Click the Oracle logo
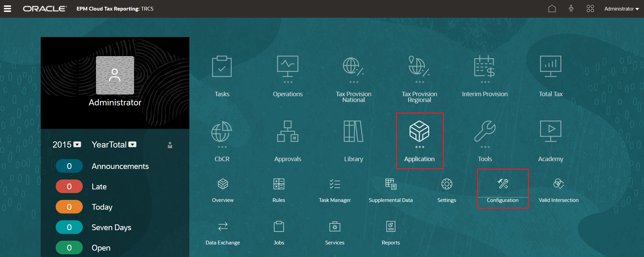 pos(44,9)
